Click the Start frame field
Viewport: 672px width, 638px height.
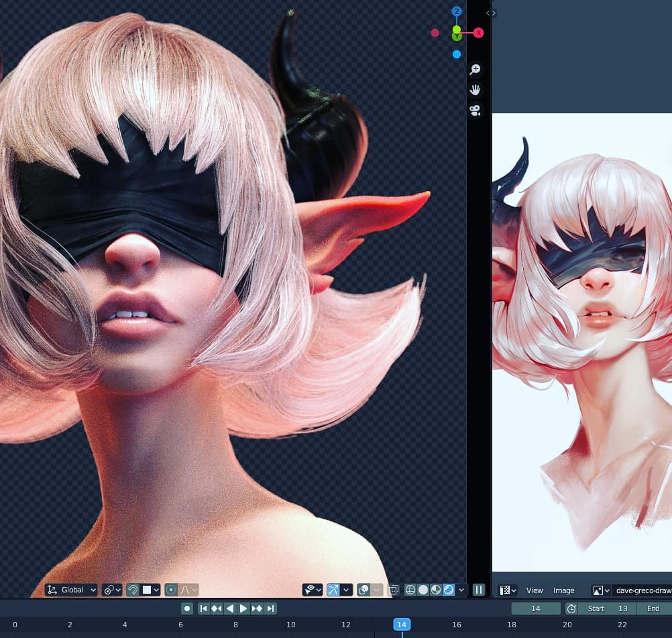coord(608,609)
